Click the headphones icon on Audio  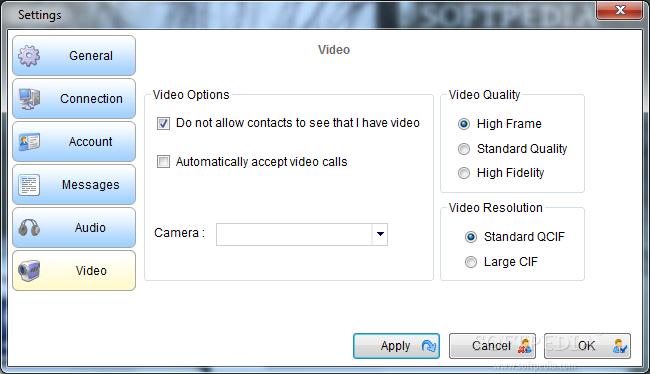point(29,227)
